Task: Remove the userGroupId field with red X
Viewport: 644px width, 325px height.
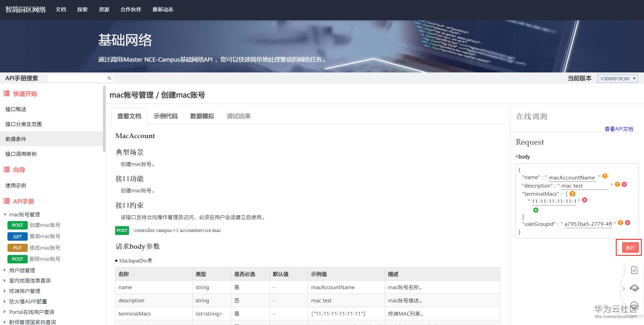Action: 627,223
